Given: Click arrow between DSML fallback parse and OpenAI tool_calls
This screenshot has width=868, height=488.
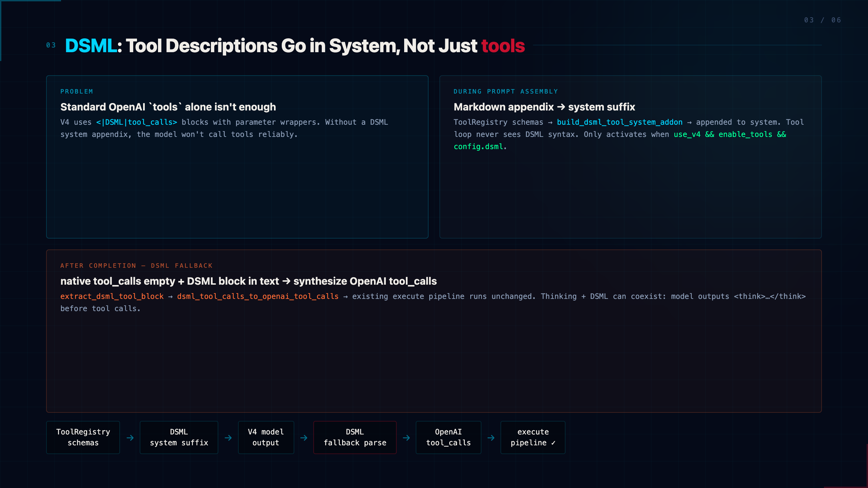Looking at the screenshot, I should click(406, 438).
